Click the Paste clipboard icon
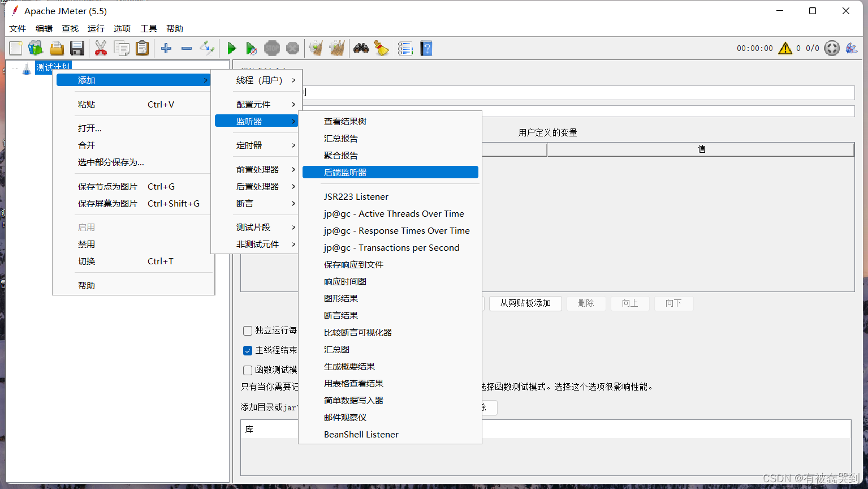 pyautogui.click(x=142, y=49)
